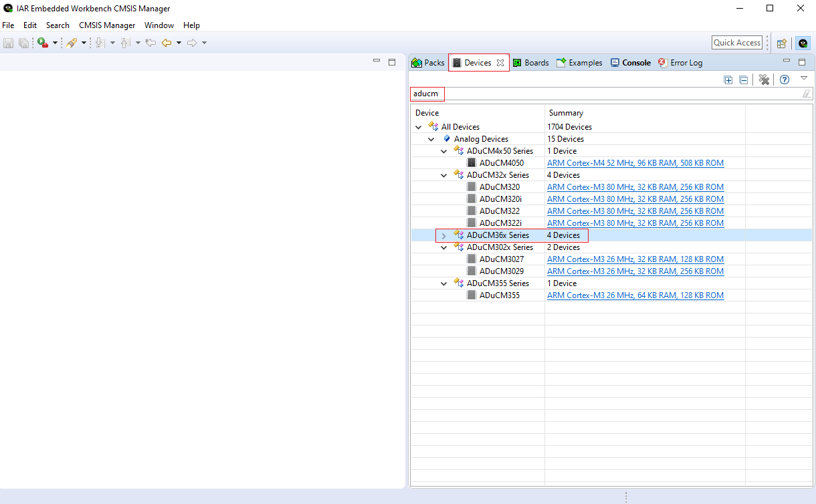Click the Save All toolbar icon
The image size is (816, 504).
tap(23, 43)
